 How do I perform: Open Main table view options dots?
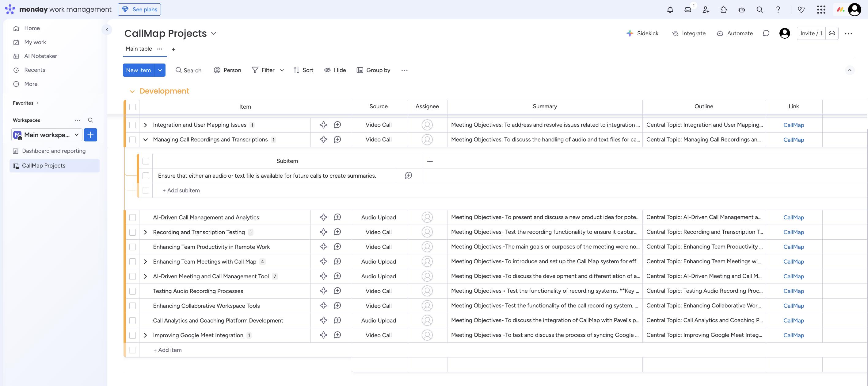click(159, 49)
